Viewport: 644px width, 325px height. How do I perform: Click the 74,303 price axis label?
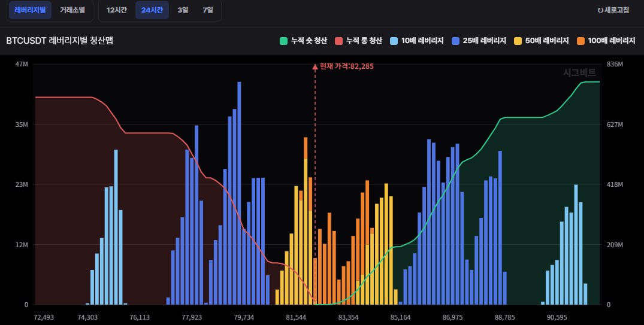[87, 317]
